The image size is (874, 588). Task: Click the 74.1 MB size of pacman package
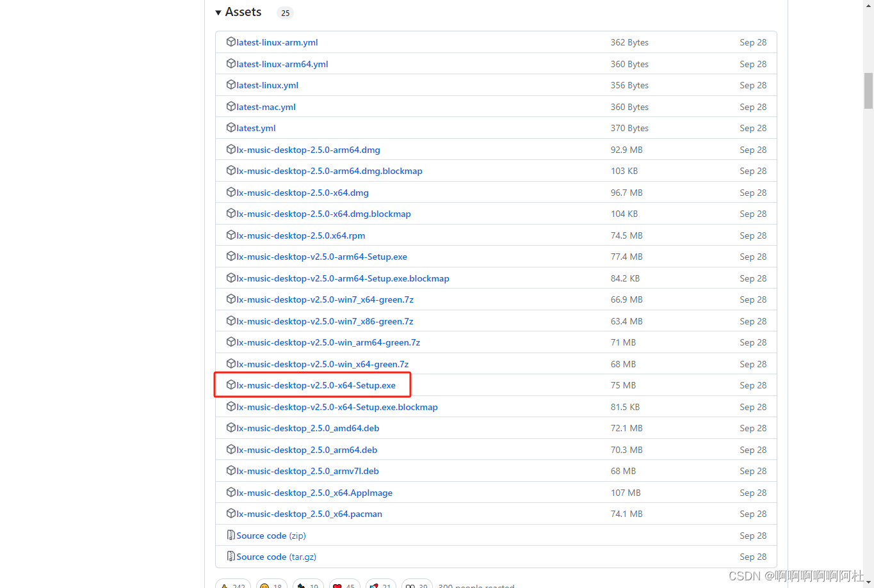[627, 514]
